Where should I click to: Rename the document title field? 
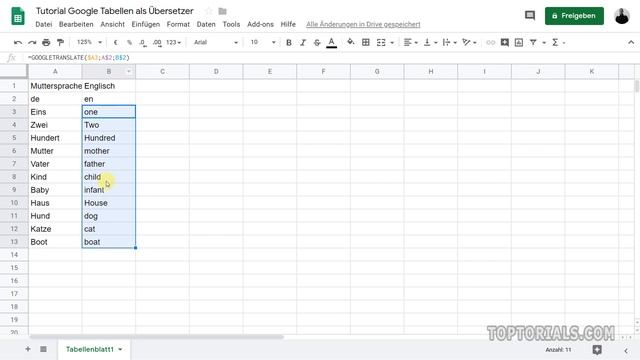click(115, 11)
